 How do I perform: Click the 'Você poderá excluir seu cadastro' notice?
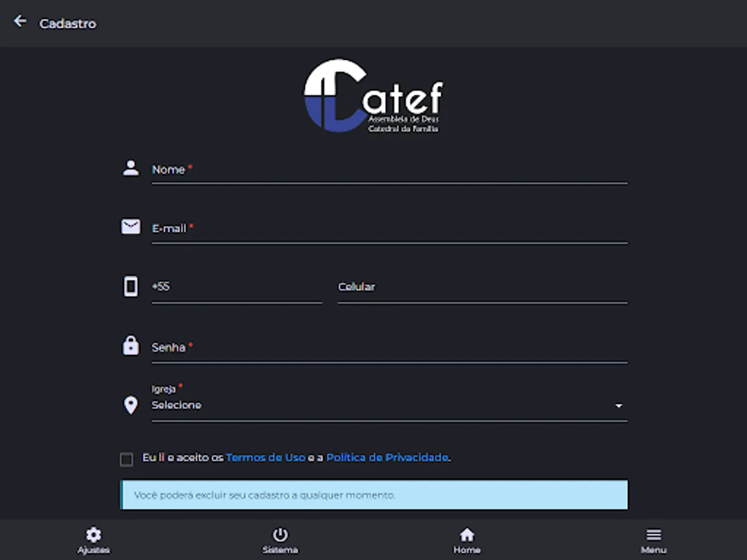[374, 495]
